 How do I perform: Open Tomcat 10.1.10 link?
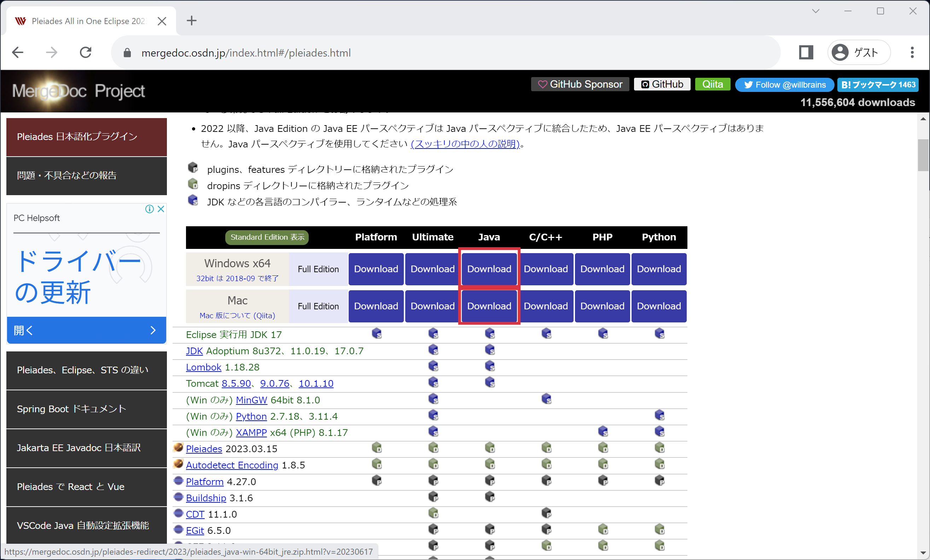316,383
